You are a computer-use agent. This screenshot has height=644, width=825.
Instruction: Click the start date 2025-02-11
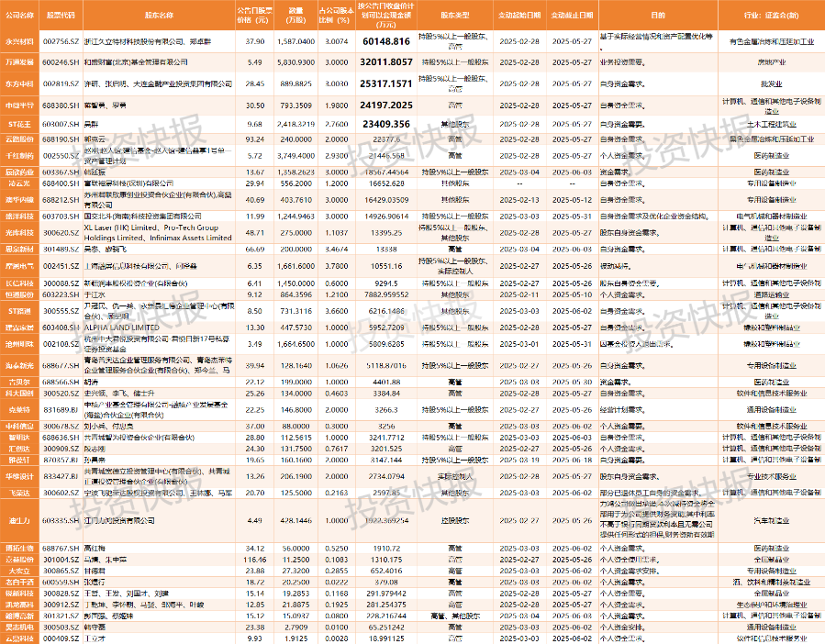[x=519, y=294]
